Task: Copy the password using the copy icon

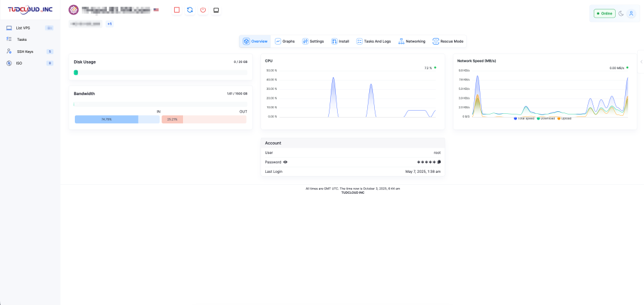Action: (439, 162)
